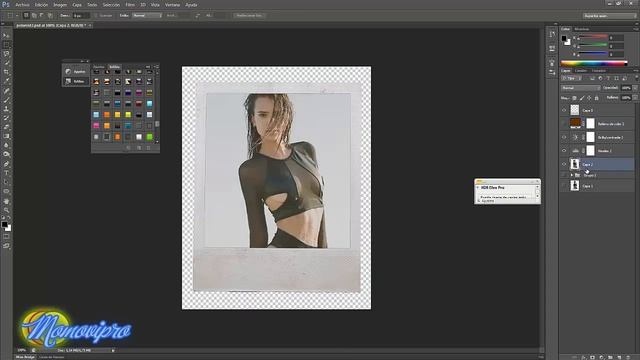Open the Estilos panel flyout menu
Image resolution: width=640 pixels, height=360 pixels.
[156, 67]
